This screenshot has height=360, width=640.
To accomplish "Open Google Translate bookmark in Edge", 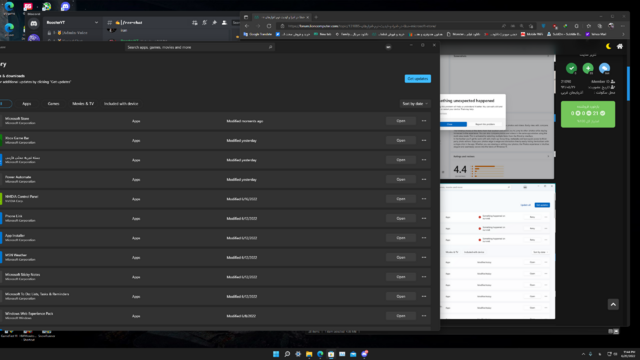I will [x=258, y=34].
